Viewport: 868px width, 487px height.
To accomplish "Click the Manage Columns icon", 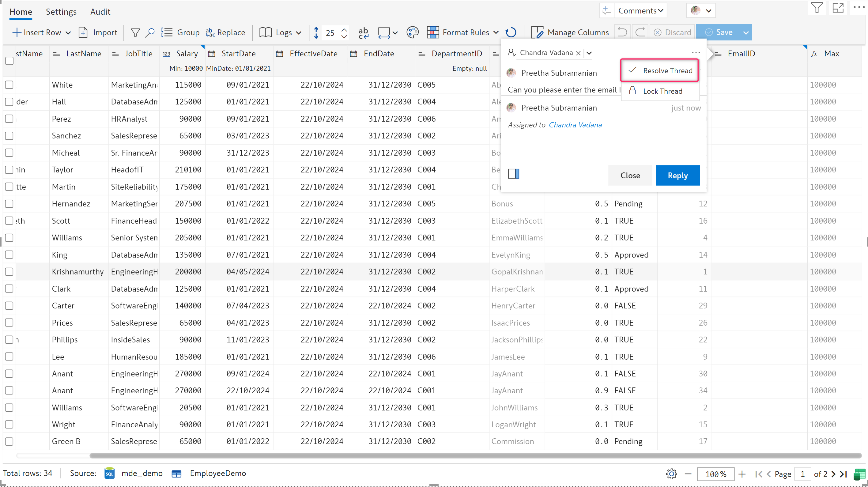I will click(537, 33).
